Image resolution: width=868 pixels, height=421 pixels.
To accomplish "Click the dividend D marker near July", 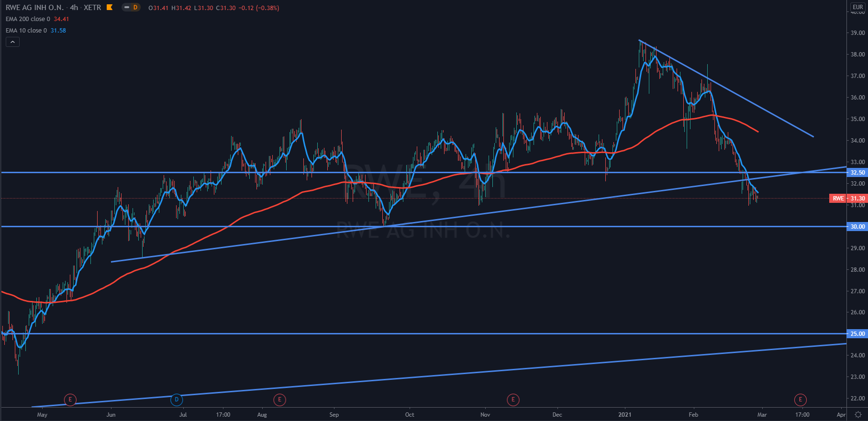I will point(177,399).
